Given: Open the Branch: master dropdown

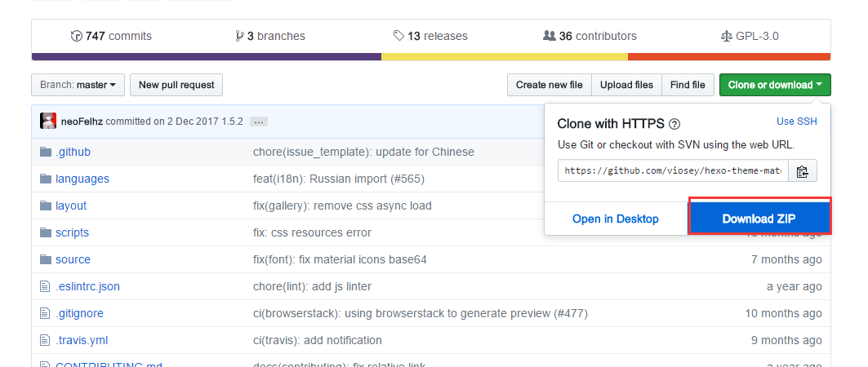Looking at the screenshot, I should 78,85.
